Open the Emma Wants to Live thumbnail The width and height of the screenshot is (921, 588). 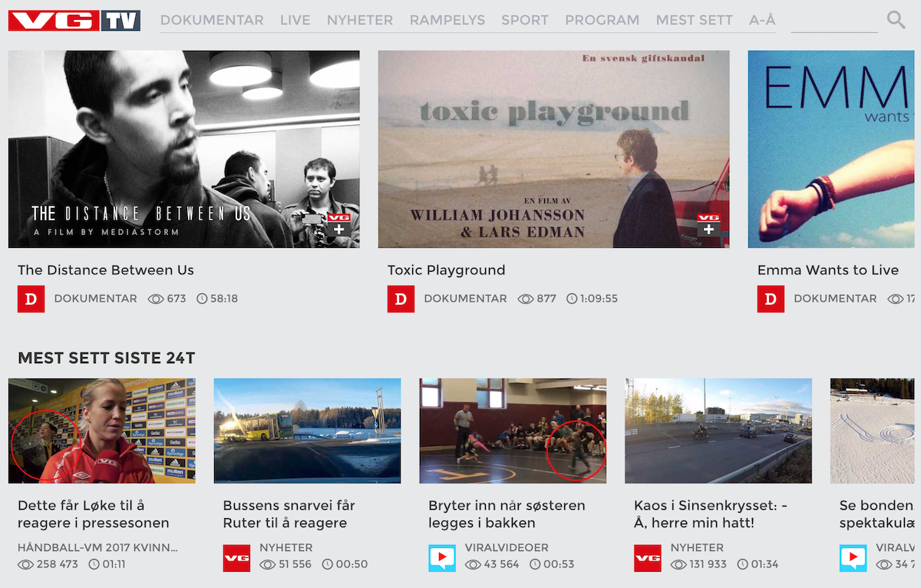pos(833,148)
